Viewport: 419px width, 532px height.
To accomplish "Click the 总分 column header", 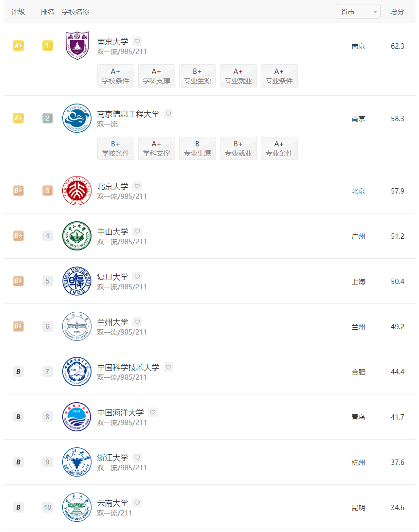I will point(397,12).
